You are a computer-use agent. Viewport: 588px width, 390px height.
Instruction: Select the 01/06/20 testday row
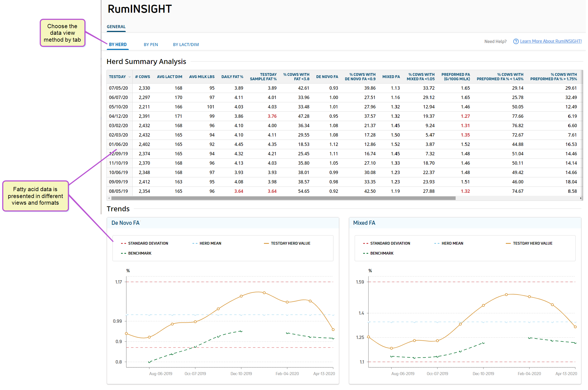point(345,144)
